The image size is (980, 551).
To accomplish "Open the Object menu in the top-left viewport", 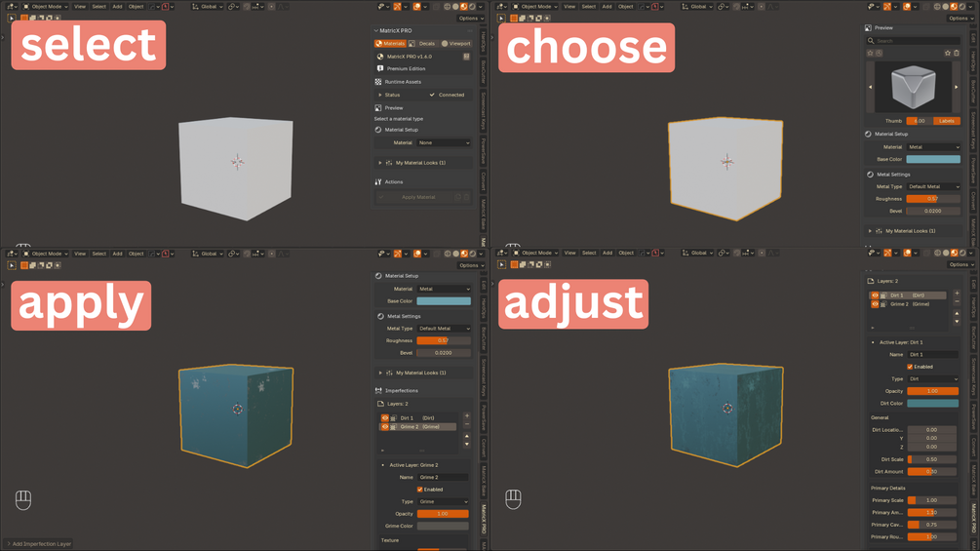I will (136, 7).
